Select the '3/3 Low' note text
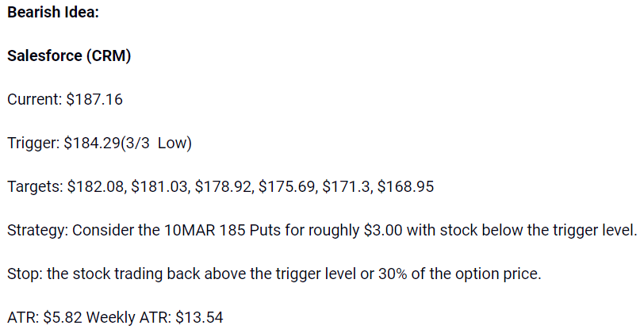Screen dimensions: 644x333 [158, 143]
